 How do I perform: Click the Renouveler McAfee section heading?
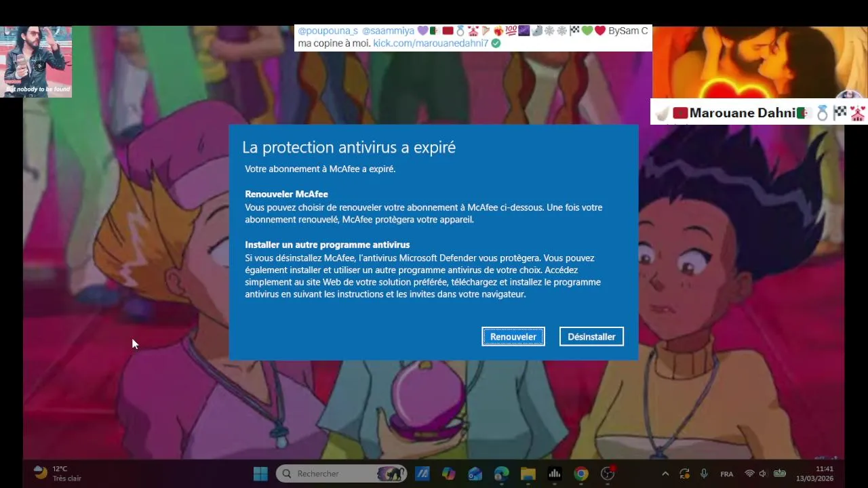(286, 195)
